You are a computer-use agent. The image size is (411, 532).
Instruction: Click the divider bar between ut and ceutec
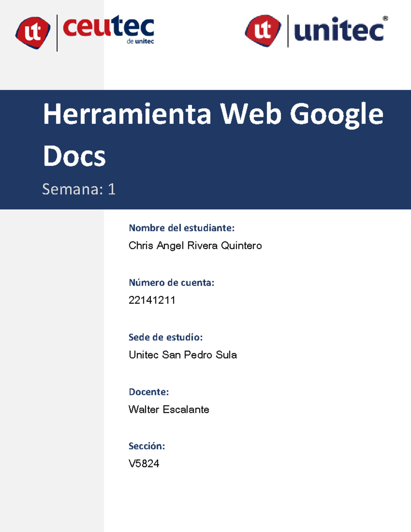(x=57, y=33)
